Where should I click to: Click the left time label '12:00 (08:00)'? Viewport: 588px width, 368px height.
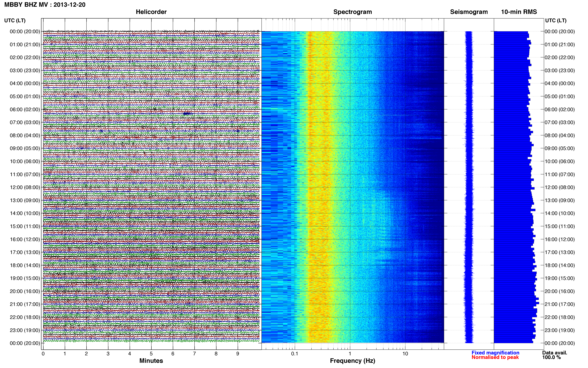click(x=25, y=187)
